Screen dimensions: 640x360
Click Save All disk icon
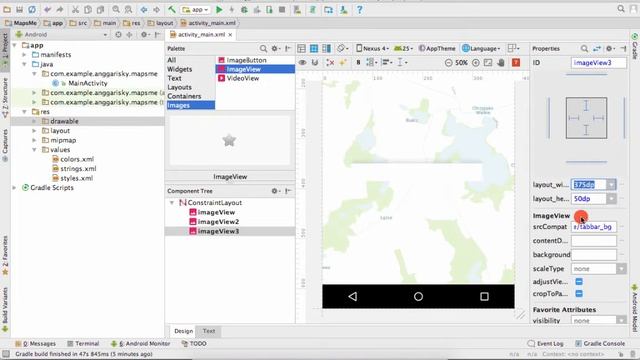(x=19, y=9)
